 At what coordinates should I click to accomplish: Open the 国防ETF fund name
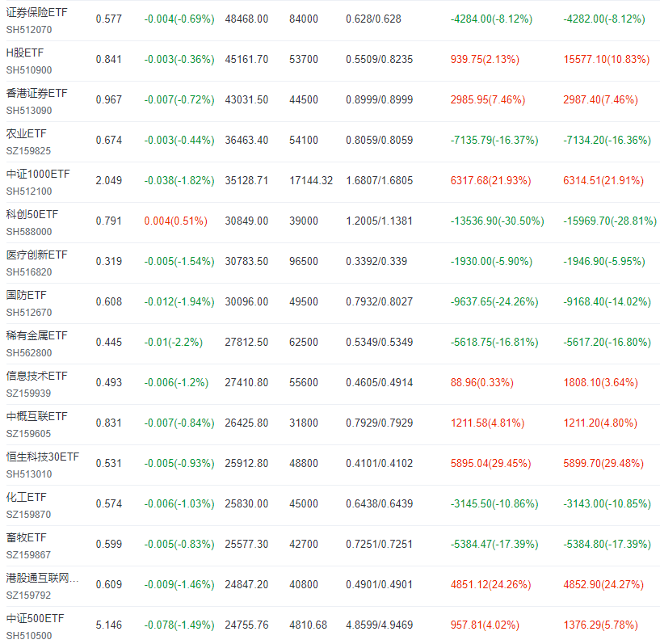tap(26, 296)
